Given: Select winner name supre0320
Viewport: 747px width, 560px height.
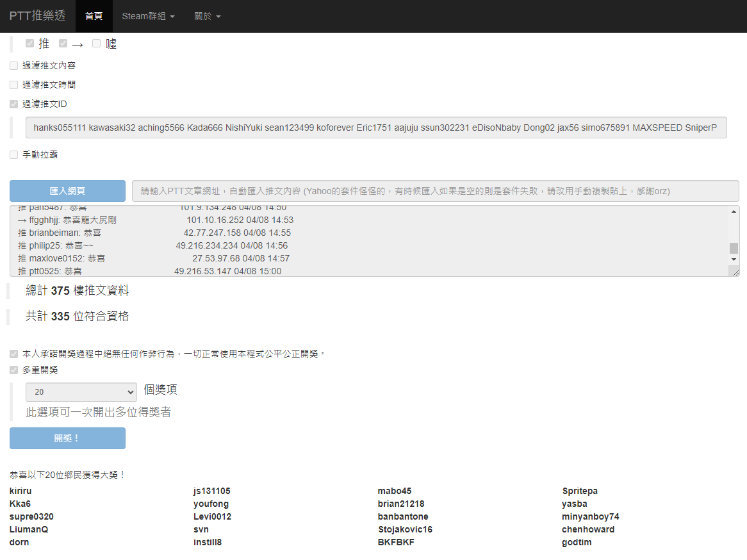Looking at the screenshot, I should (x=31, y=516).
